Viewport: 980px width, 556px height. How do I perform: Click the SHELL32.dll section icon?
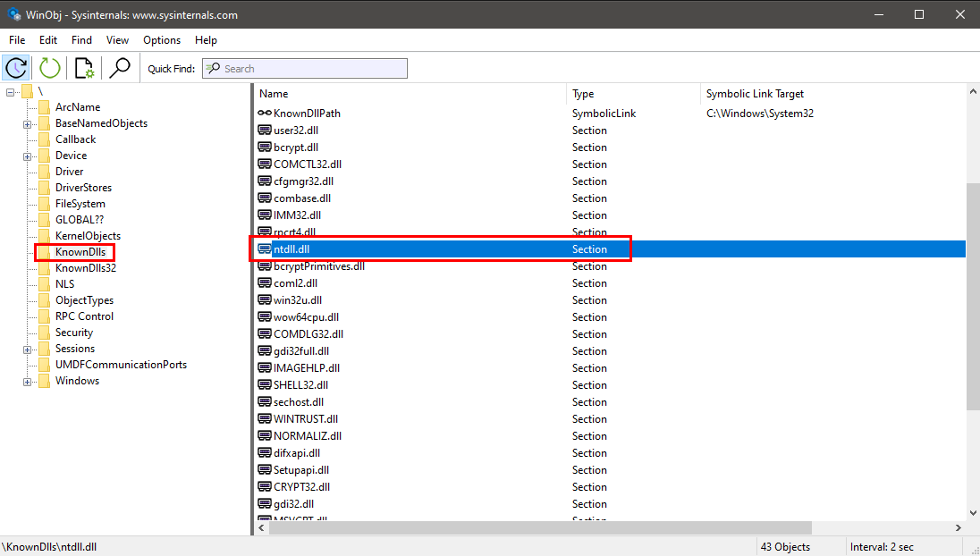coord(265,385)
